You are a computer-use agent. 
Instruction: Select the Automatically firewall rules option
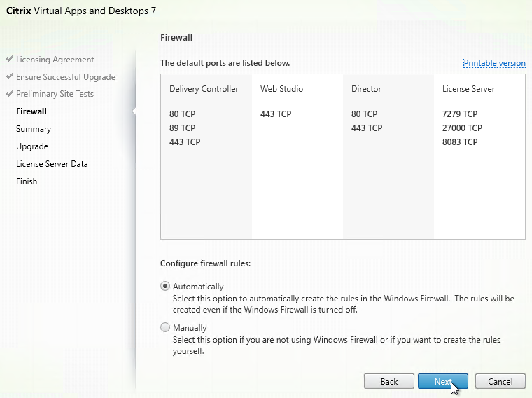pyautogui.click(x=165, y=286)
